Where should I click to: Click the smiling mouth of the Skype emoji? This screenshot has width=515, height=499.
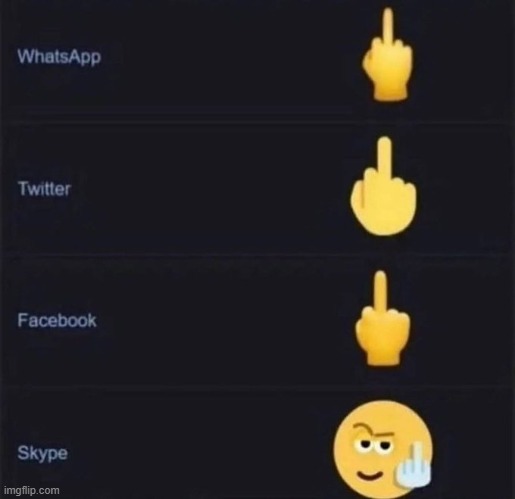click(371, 475)
